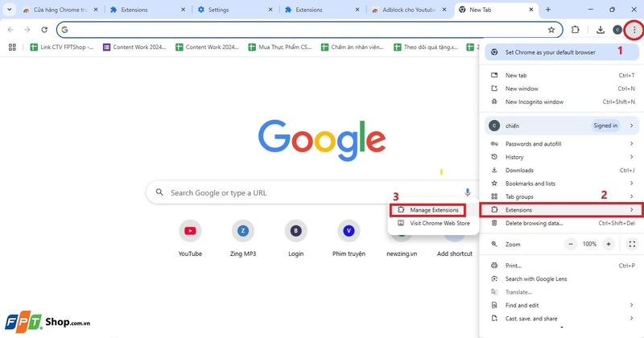Open the green sheet bookmark after Content Work purple
644x338 pixels.
[x=208, y=47]
